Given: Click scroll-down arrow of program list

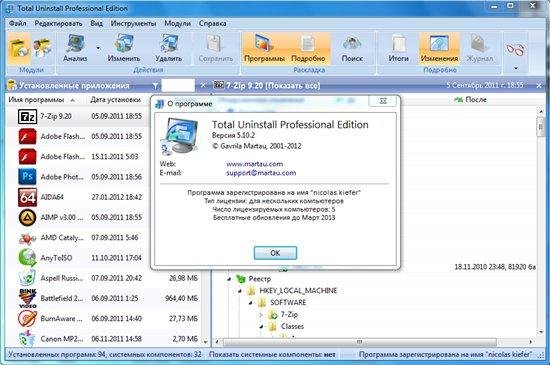Looking at the screenshot, I should (206, 341).
